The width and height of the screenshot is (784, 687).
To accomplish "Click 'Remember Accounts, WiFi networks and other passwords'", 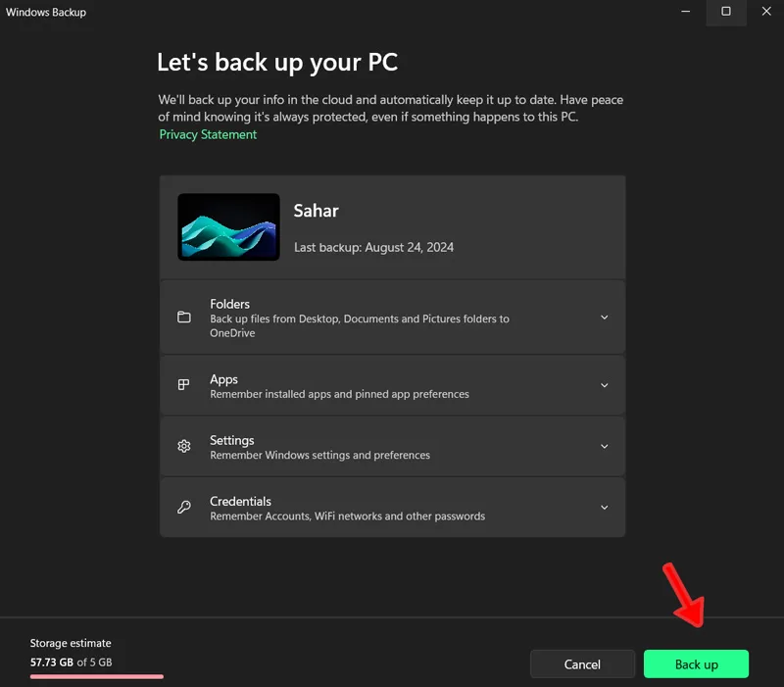I will click(348, 516).
